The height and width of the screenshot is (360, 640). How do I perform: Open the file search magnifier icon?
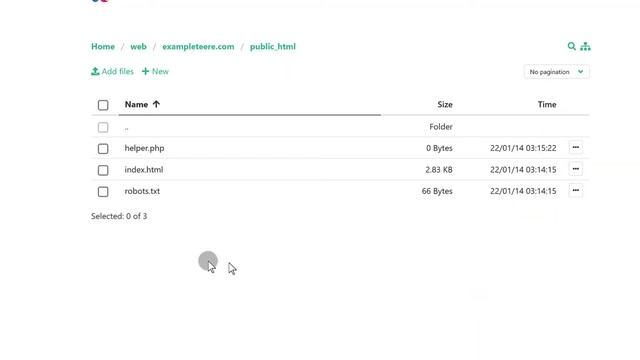pos(571,47)
